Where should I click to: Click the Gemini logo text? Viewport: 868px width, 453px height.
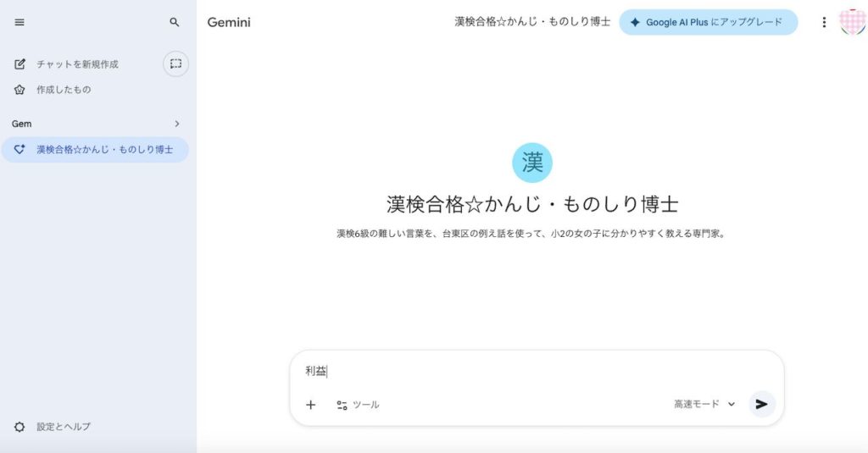tap(229, 23)
